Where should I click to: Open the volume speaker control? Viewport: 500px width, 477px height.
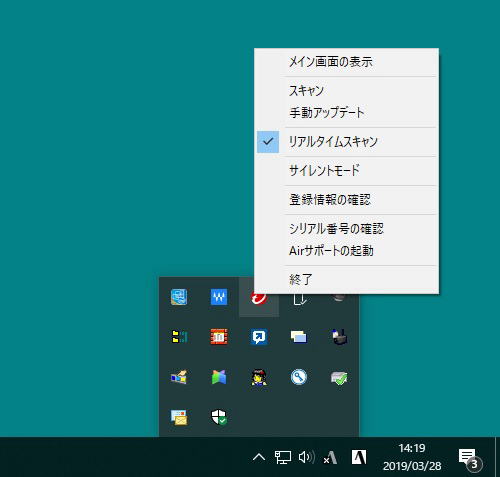[x=307, y=457]
